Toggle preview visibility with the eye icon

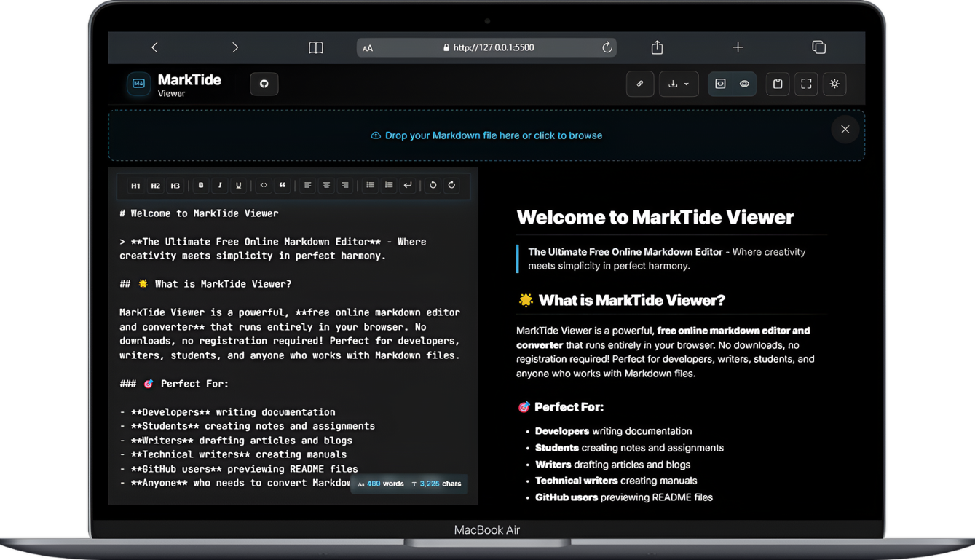tap(744, 84)
